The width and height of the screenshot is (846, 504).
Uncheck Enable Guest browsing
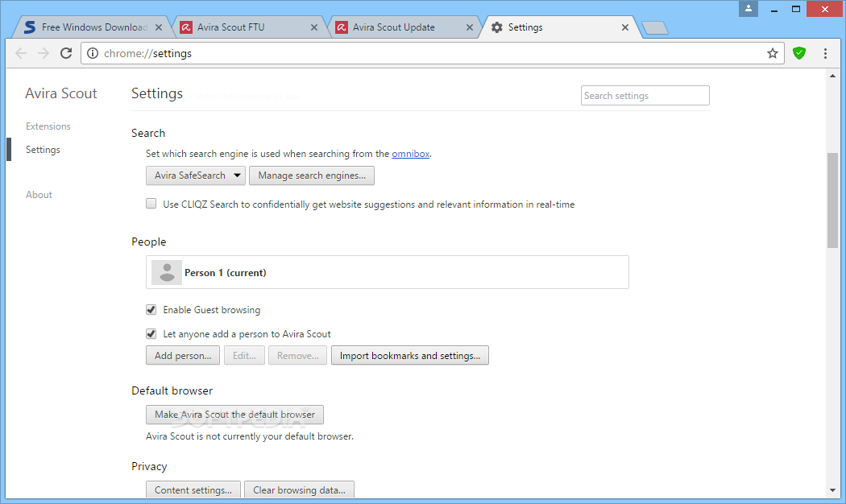tap(151, 310)
